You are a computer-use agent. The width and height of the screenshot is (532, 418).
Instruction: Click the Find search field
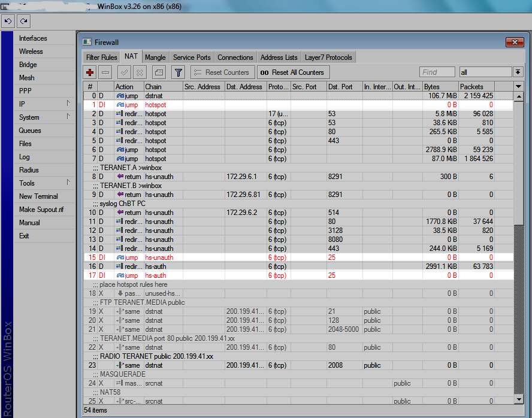437,72
